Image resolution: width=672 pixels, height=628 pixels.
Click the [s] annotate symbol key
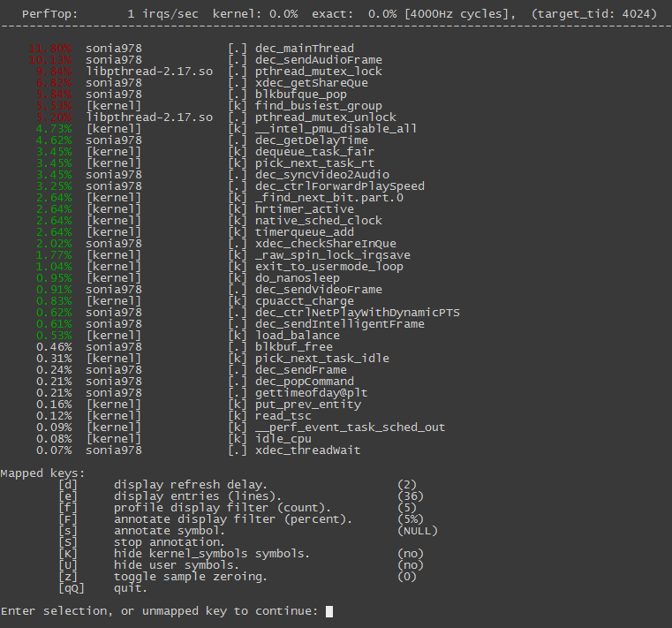tap(68, 531)
